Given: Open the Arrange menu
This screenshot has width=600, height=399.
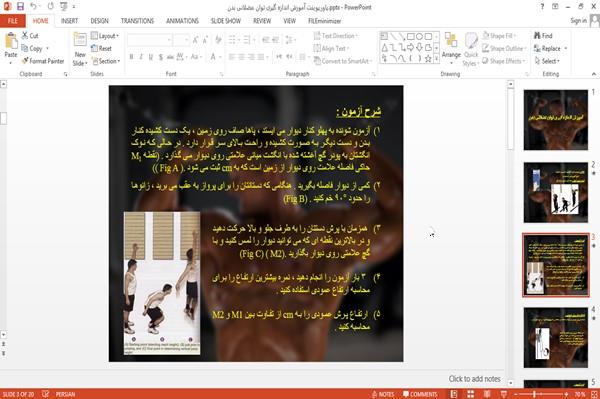Looking at the screenshot, I should [x=451, y=49].
